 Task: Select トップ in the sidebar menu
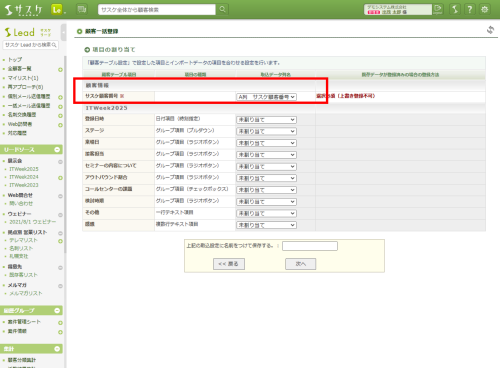coord(15,60)
